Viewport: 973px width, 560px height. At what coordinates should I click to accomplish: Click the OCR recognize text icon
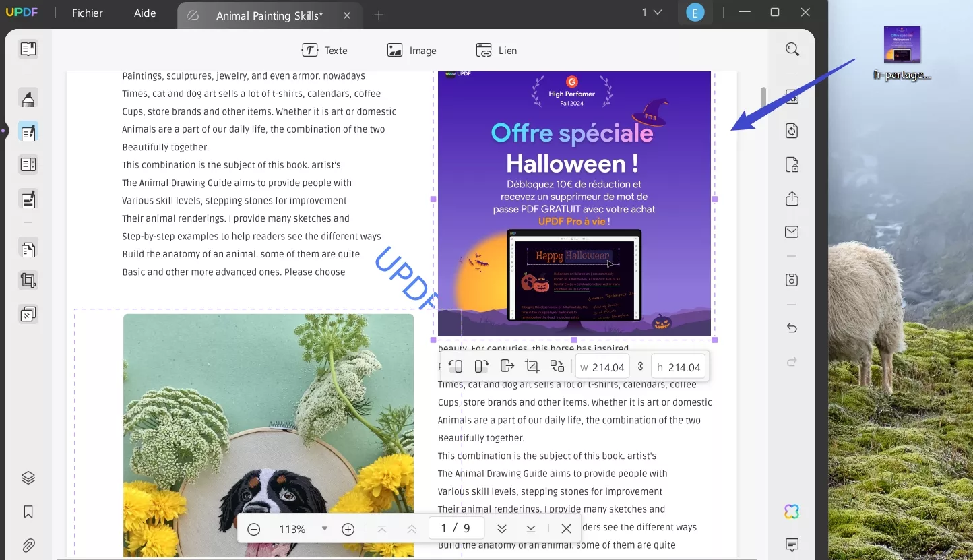coord(792,98)
